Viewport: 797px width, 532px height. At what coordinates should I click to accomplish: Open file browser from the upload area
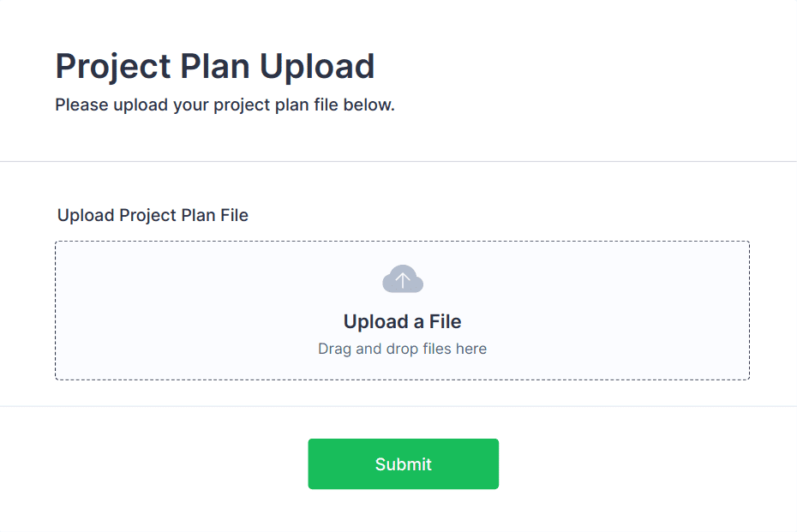point(402,310)
